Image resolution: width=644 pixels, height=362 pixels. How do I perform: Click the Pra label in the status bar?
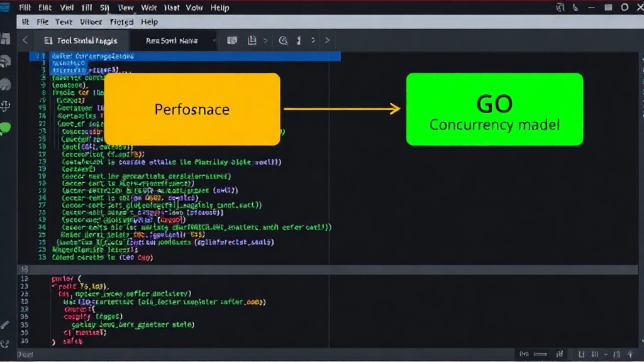pos(524,354)
